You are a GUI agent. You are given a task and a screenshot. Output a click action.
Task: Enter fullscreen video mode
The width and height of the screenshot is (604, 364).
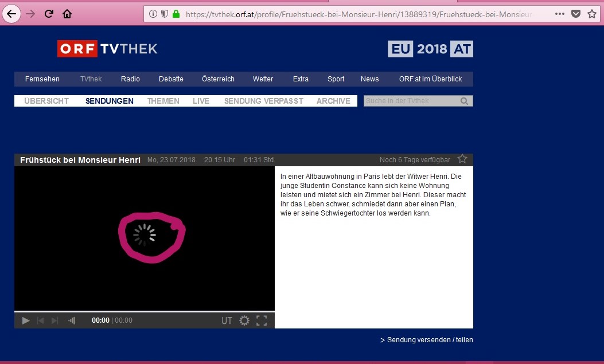262,320
